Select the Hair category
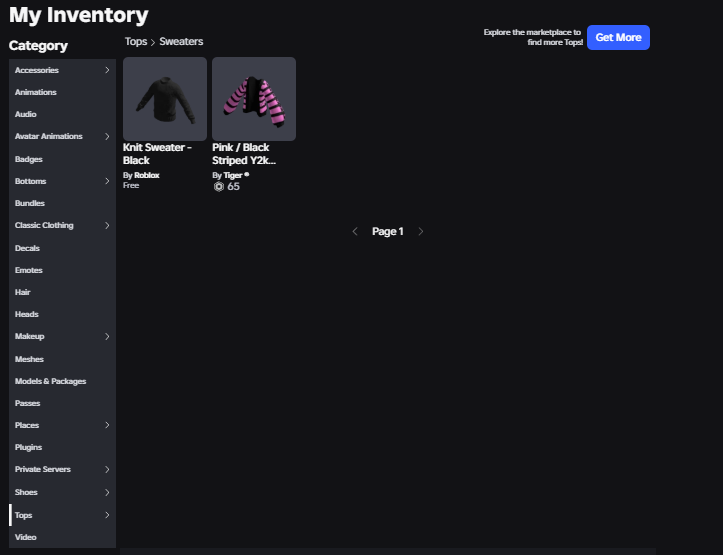 [62, 292]
